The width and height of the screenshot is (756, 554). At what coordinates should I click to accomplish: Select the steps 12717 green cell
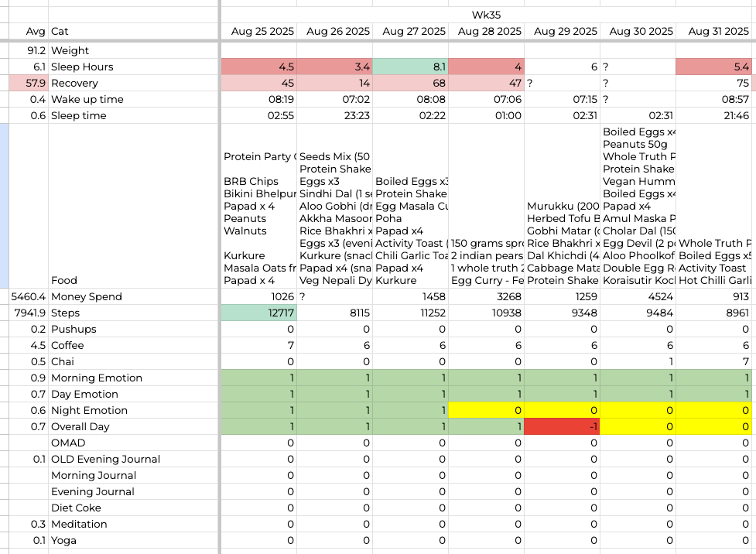(259, 313)
